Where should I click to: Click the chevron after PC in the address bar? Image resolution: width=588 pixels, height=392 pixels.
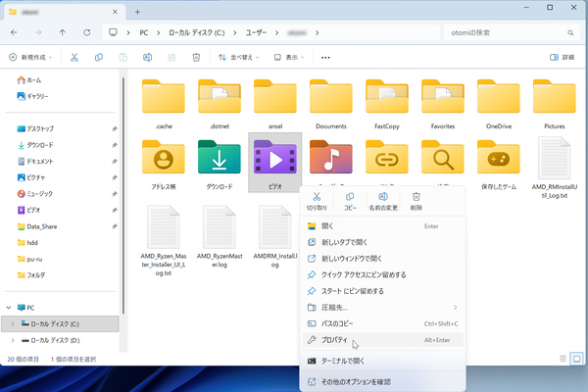pyautogui.click(x=158, y=33)
